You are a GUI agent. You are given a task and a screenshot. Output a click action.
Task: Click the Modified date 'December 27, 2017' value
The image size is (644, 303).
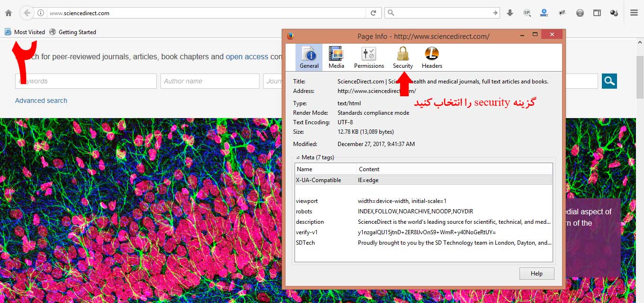(376, 144)
